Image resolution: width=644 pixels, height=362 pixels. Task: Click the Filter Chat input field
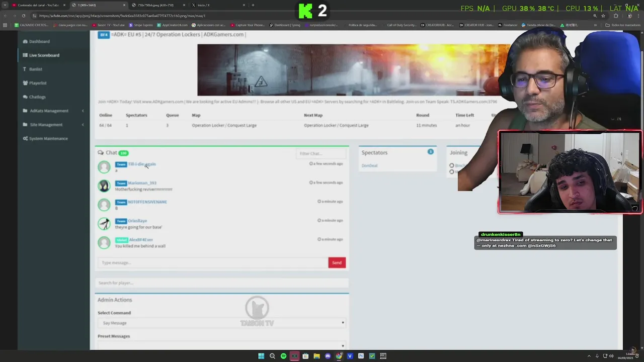tap(321, 153)
